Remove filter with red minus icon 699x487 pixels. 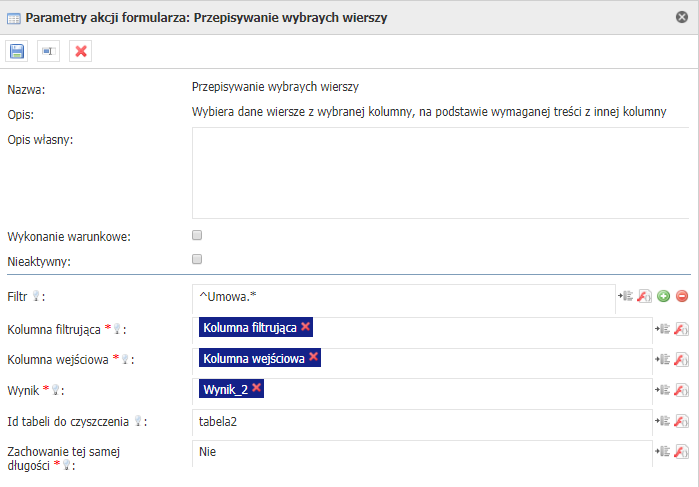point(682,296)
